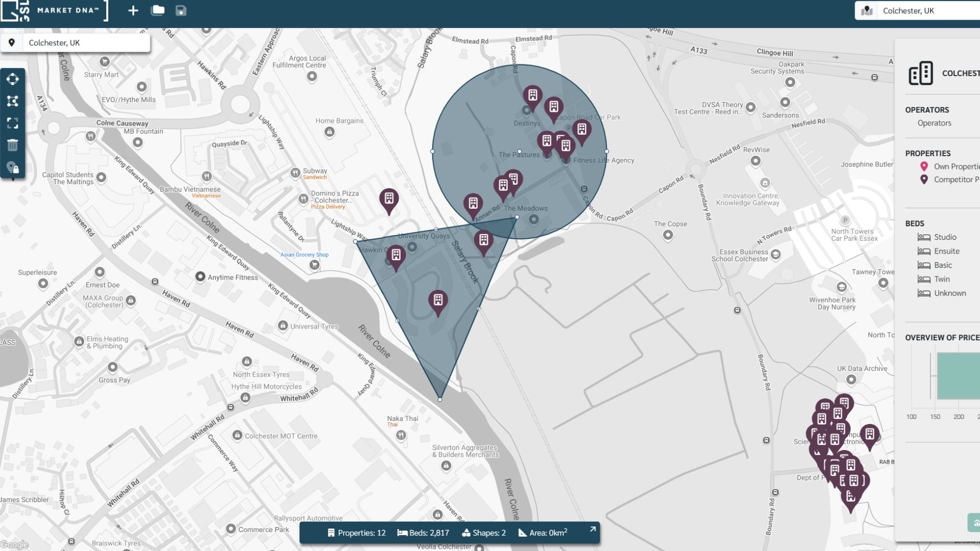The height and width of the screenshot is (551, 980).
Task: Click the property marker near Lightship Way
Action: point(389,199)
